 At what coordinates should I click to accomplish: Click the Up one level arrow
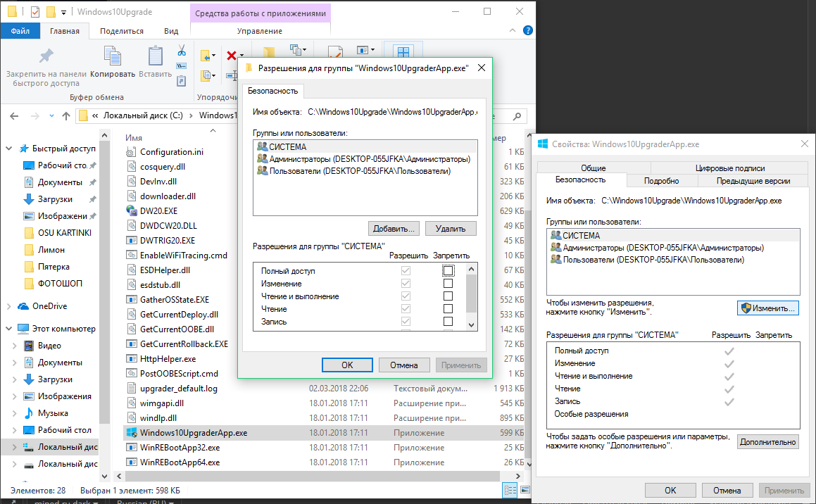(65, 116)
